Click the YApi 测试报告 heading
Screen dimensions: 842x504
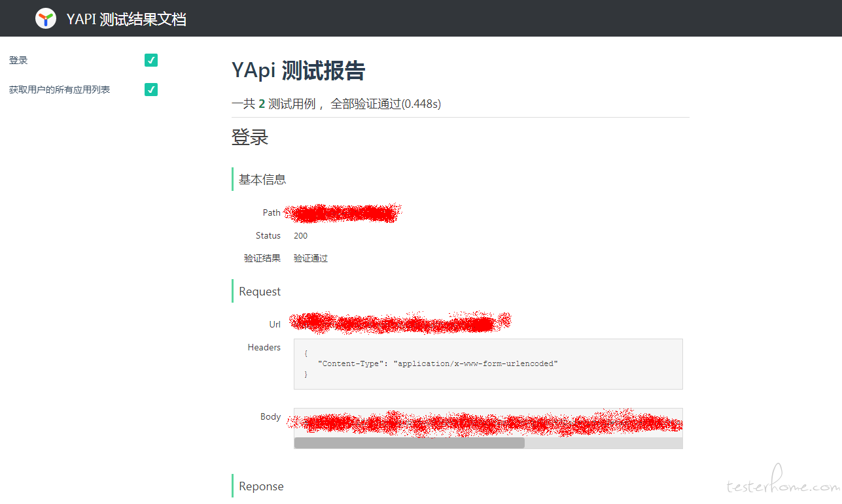pyautogui.click(x=298, y=71)
